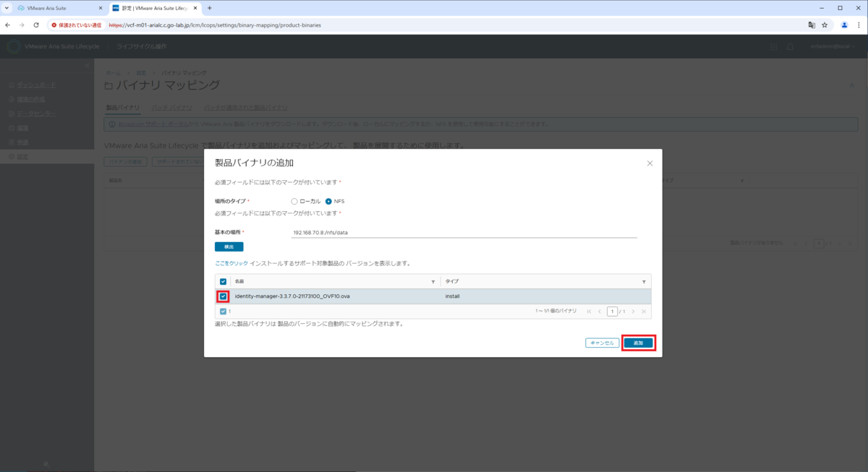Go to last page of binaries list

[x=644, y=312]
